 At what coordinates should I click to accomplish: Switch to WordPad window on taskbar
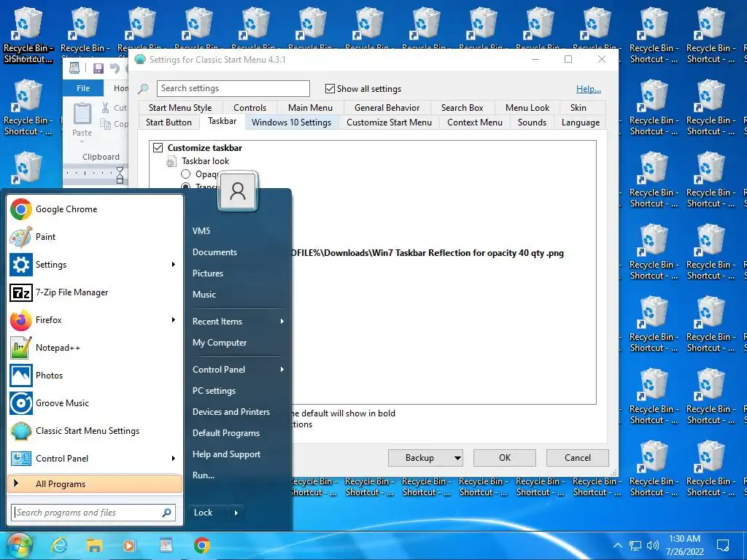coord(166,545)
